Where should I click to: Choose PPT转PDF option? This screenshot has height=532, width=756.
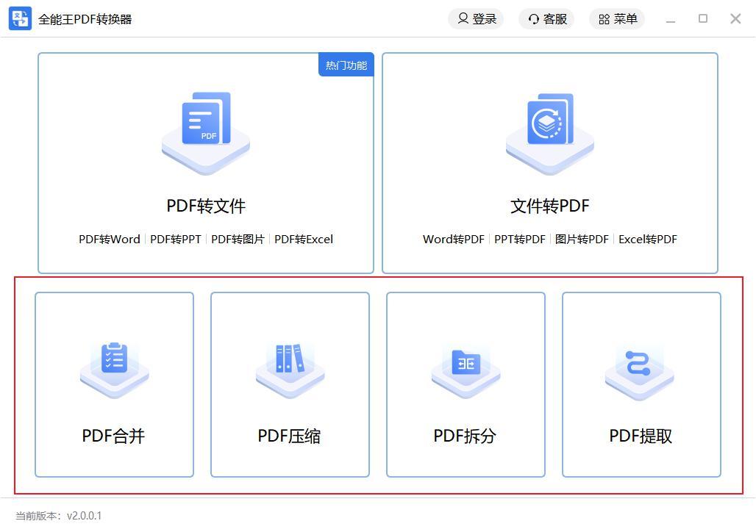tap(520, 240)
